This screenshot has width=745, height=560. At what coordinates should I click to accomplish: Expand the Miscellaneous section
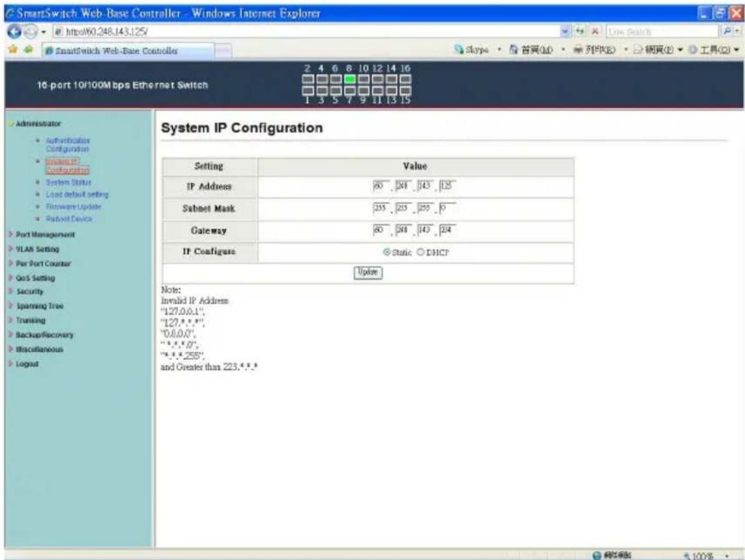36,349
